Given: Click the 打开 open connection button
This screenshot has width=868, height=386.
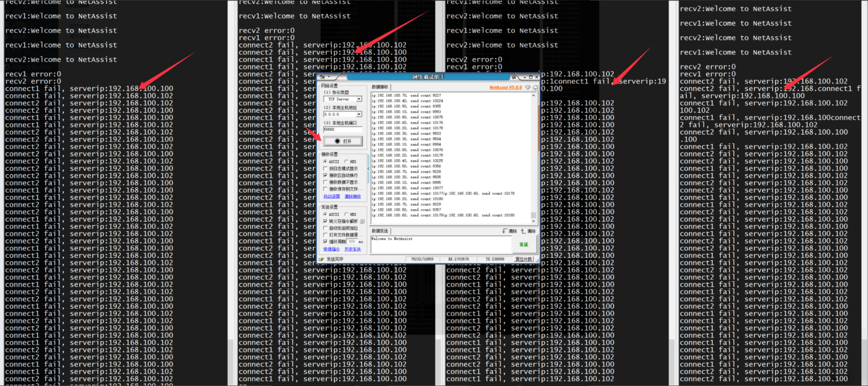Looking at the screenshot, I should click(343, 141).
